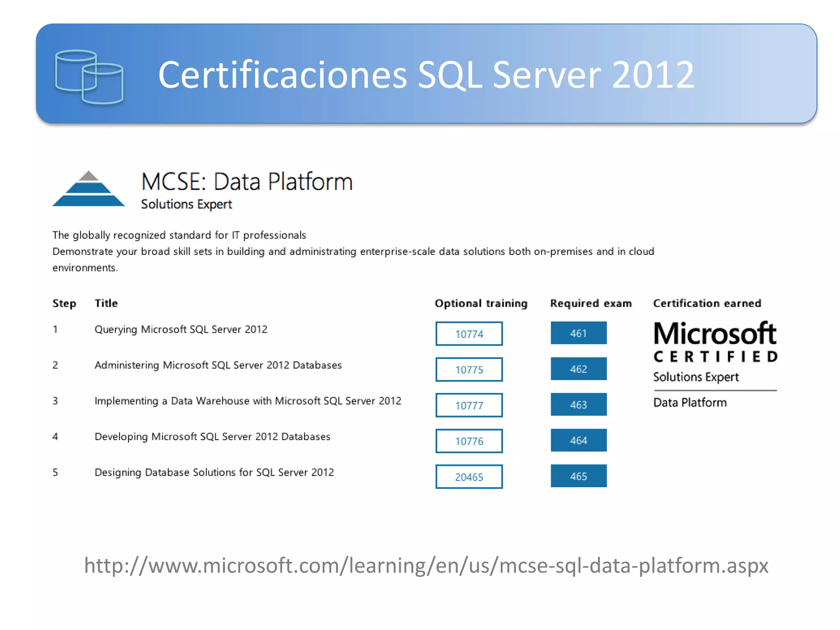The height and width of the screenshot is (630, 840).
Task: Select required exam 461
Action: click(x=578, y=333)
